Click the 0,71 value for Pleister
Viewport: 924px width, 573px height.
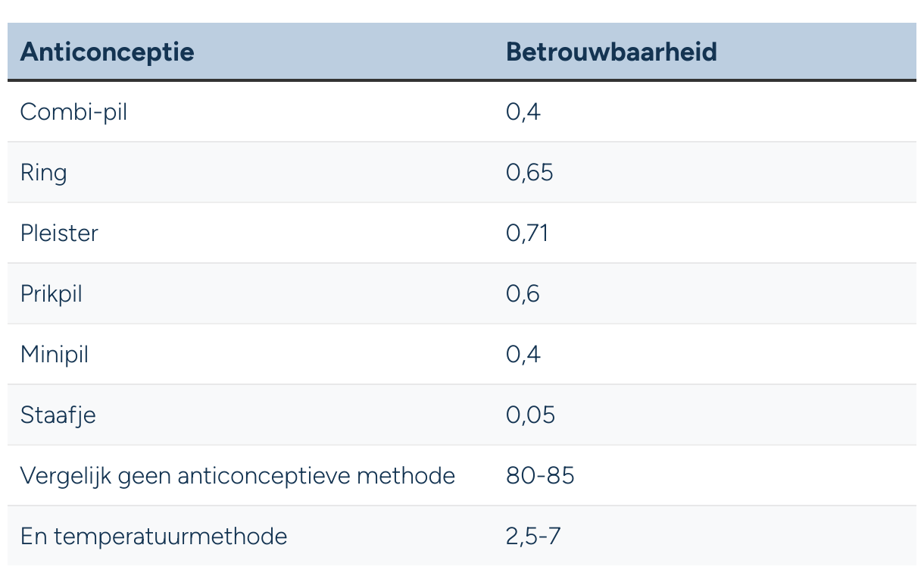(x=527, y=233)
